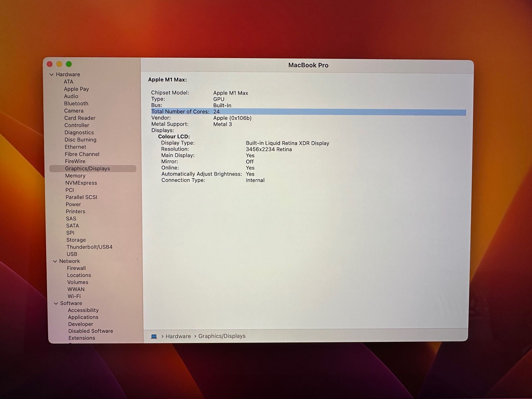Select Developer under Software
532x399 pixels.
pyautogui.click(x=80, y=324)
